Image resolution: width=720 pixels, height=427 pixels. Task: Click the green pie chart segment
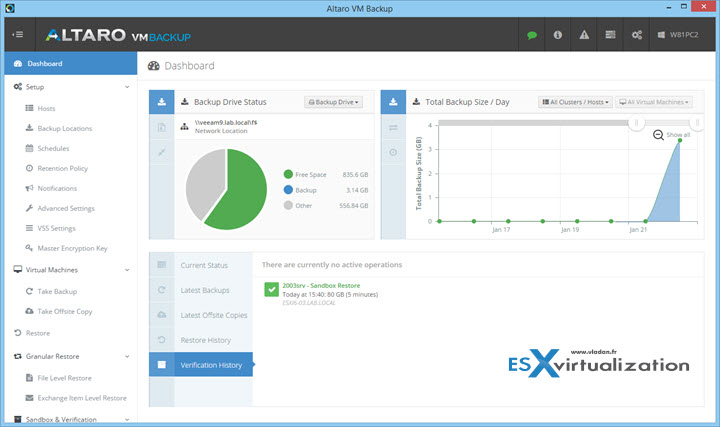[243, 193]
